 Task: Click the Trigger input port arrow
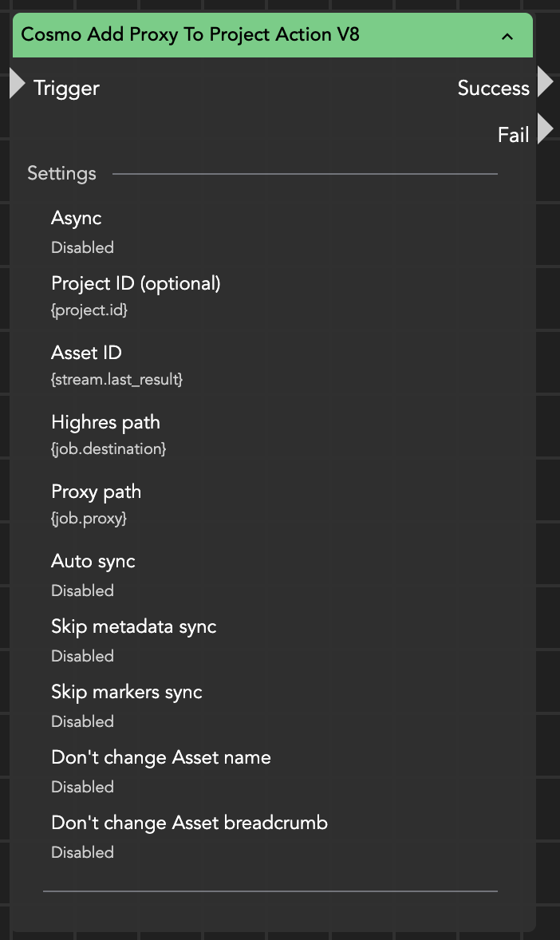click(17, 85)
